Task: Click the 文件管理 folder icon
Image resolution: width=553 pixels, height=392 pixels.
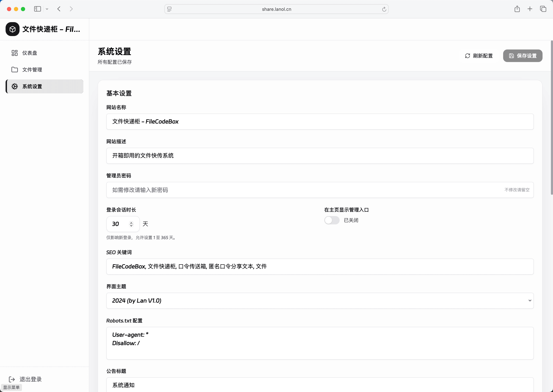Action: tap(14, 70)
